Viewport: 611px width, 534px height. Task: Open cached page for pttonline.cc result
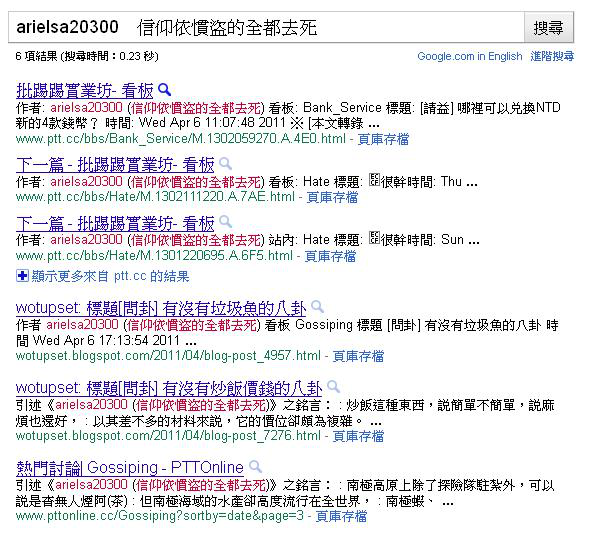pyautogui.click(x=341, y=516)
